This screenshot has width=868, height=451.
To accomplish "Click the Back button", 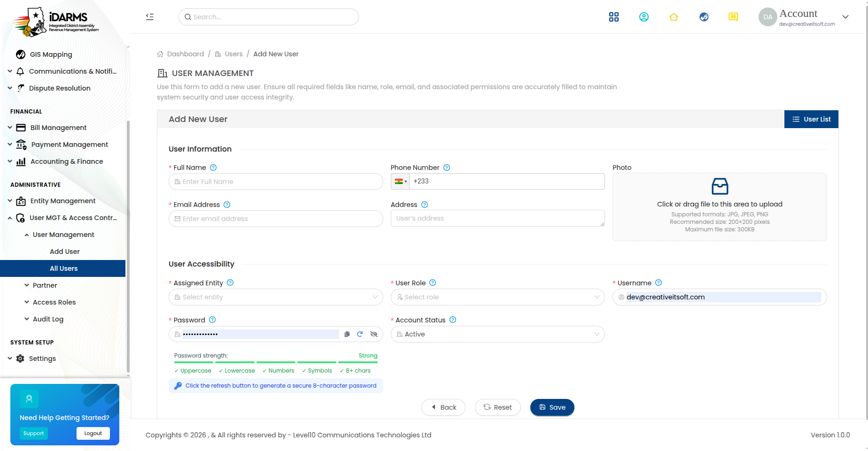I will (443, 407).
